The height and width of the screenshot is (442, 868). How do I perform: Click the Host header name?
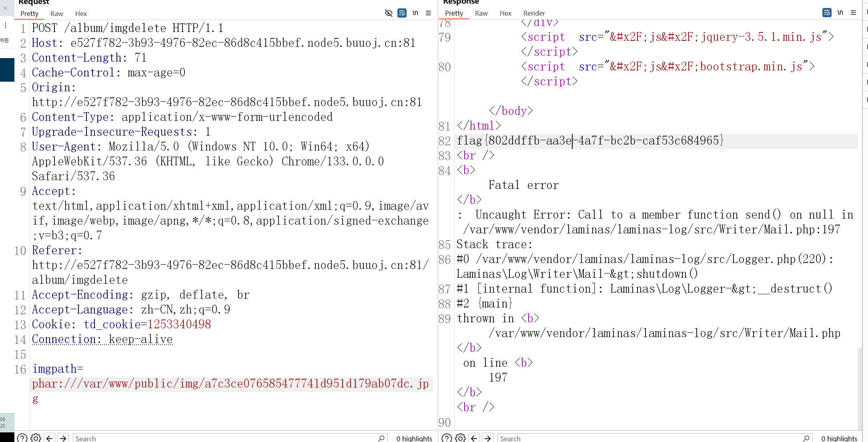click(44, 43)
